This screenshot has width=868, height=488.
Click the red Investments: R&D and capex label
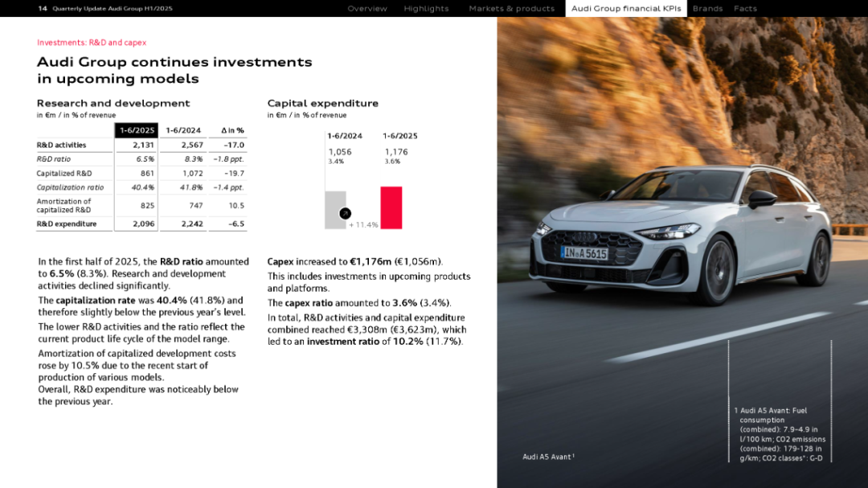92,43
